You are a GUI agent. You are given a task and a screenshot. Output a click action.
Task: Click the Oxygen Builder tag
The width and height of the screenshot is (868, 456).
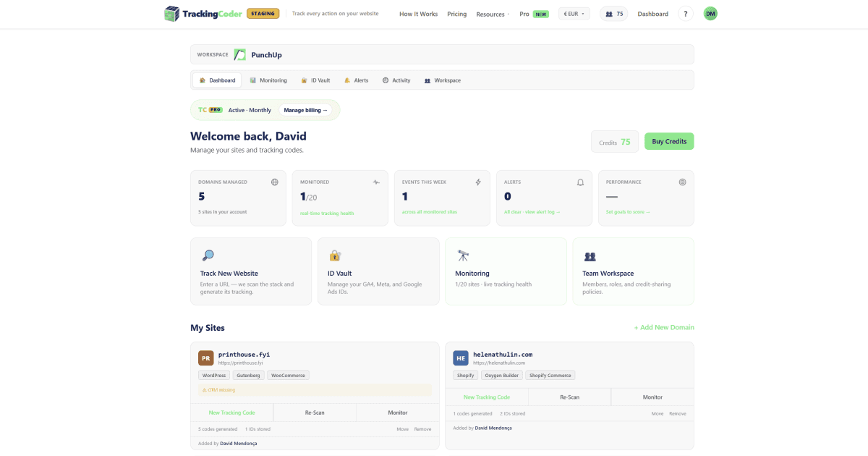click(x=501, y=375)
